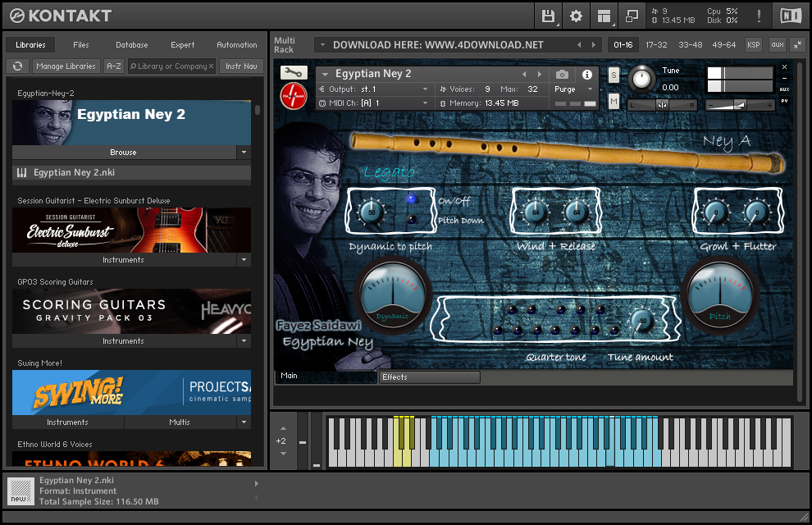Remove instrument with X button

[x=785, y=67]
